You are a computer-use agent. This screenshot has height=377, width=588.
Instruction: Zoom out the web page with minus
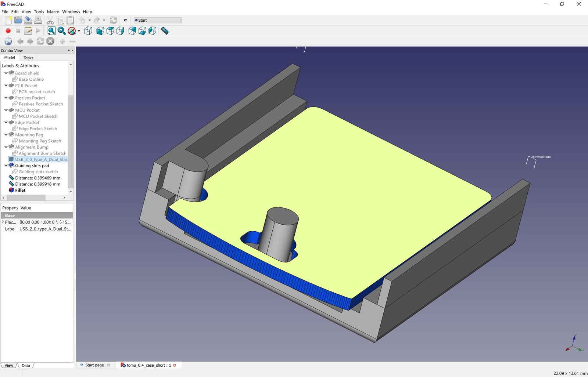pos(72,41)
